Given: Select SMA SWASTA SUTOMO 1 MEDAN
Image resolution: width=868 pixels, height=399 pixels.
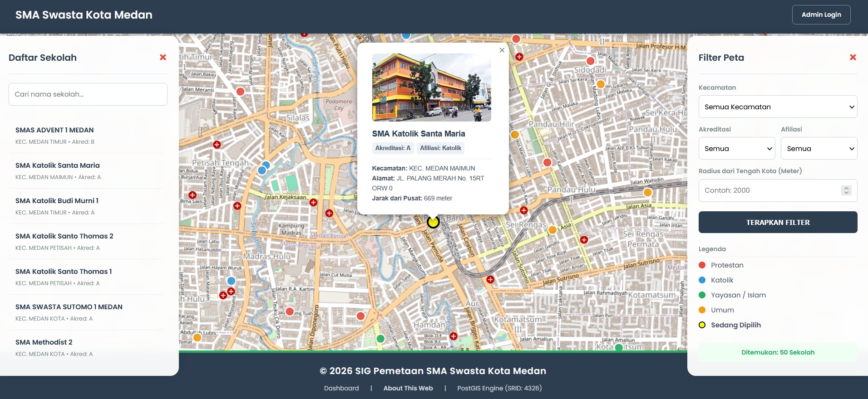Looking at the screenshot, I should pyautogui.click(x=86, y=312).
